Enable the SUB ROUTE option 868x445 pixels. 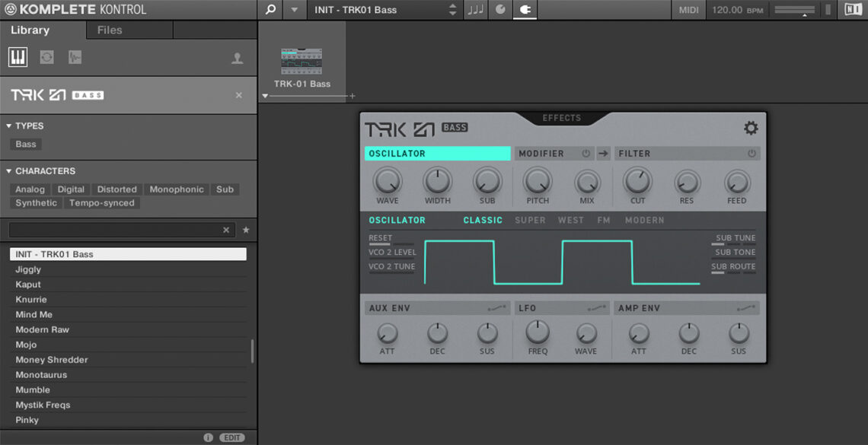[x=734, y=266]
